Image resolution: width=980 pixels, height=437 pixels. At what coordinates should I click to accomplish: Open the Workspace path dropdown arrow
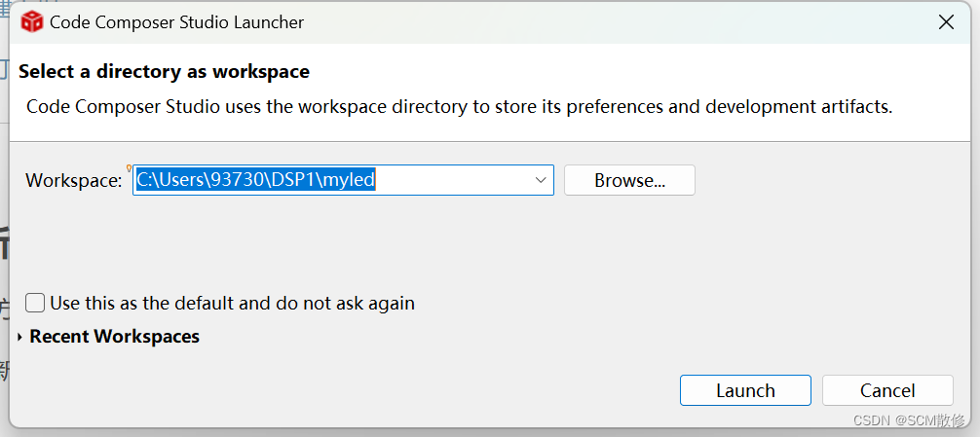click(x=541, y=180)
